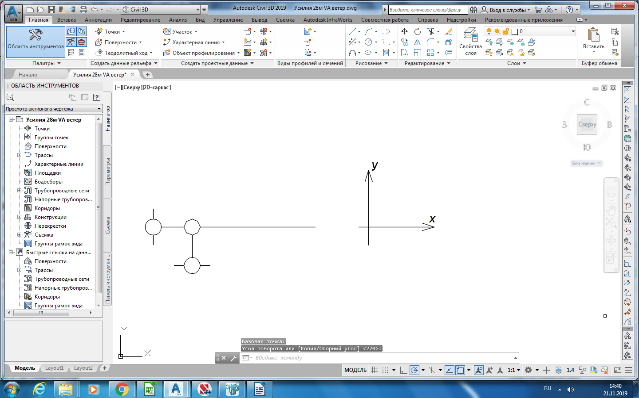This screenshot has height=398, width=639.
Task: Switch to the Layout1 tab
Action: [54, 368]
